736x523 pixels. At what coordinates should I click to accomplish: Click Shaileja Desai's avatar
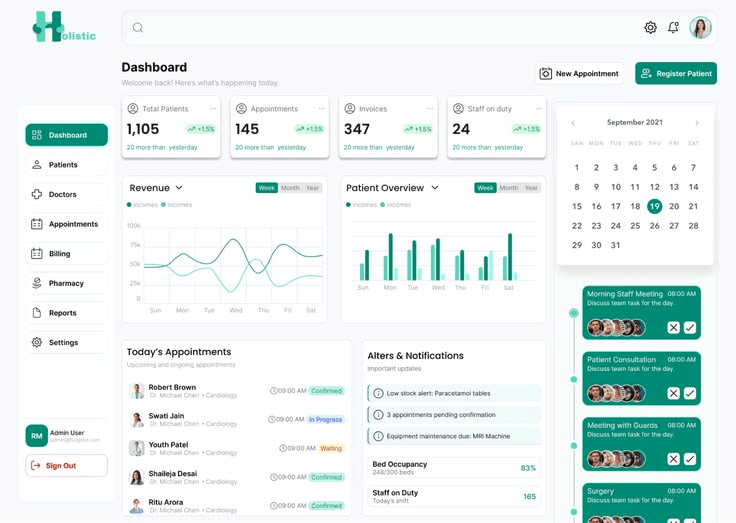(x=137, y=477)
